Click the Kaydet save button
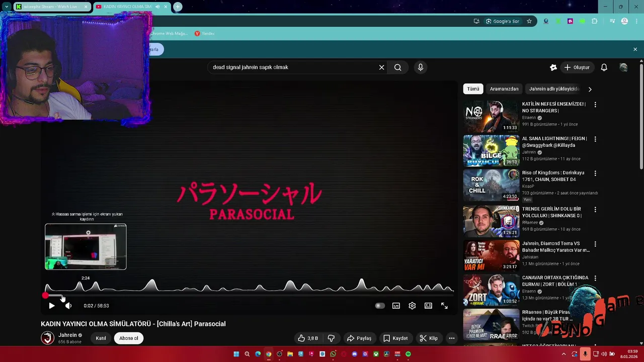Image resolution: width=644 pixels, height=362 pixels. coord(395,338)
